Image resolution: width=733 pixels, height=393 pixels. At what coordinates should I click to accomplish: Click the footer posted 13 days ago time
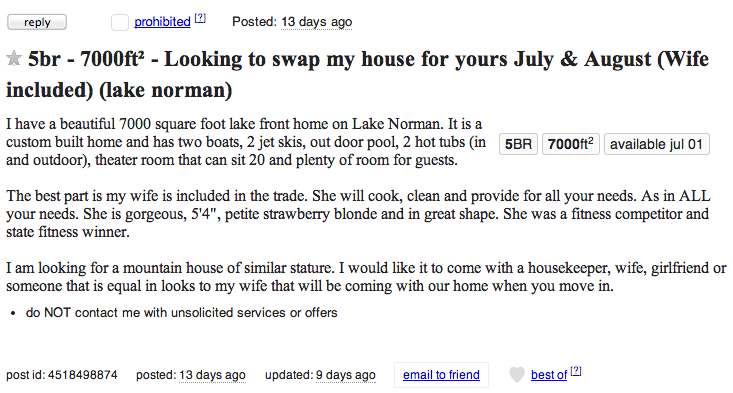212,375
